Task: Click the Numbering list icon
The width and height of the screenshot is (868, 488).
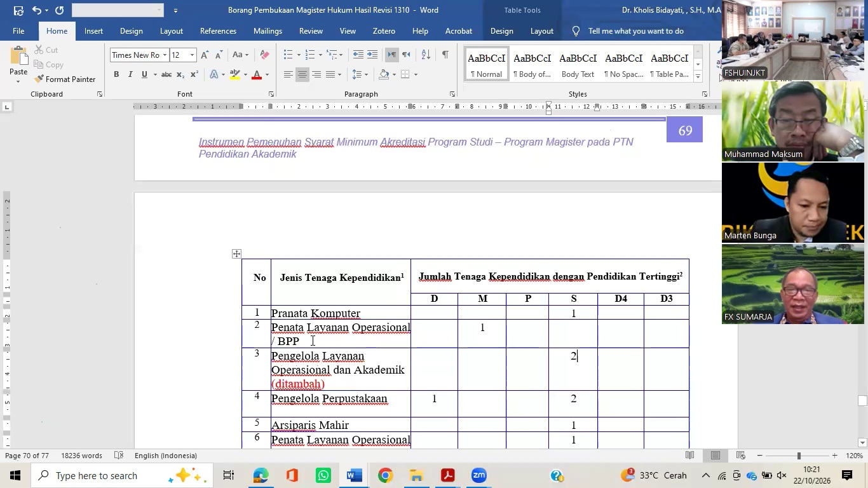Action: (309, 55)
